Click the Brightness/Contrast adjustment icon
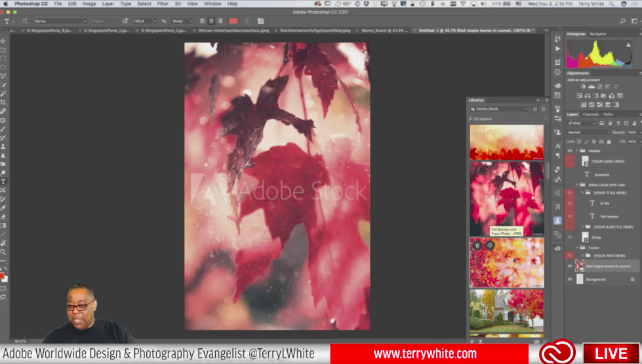Screen dimensions: 642x364 (583, 87)
